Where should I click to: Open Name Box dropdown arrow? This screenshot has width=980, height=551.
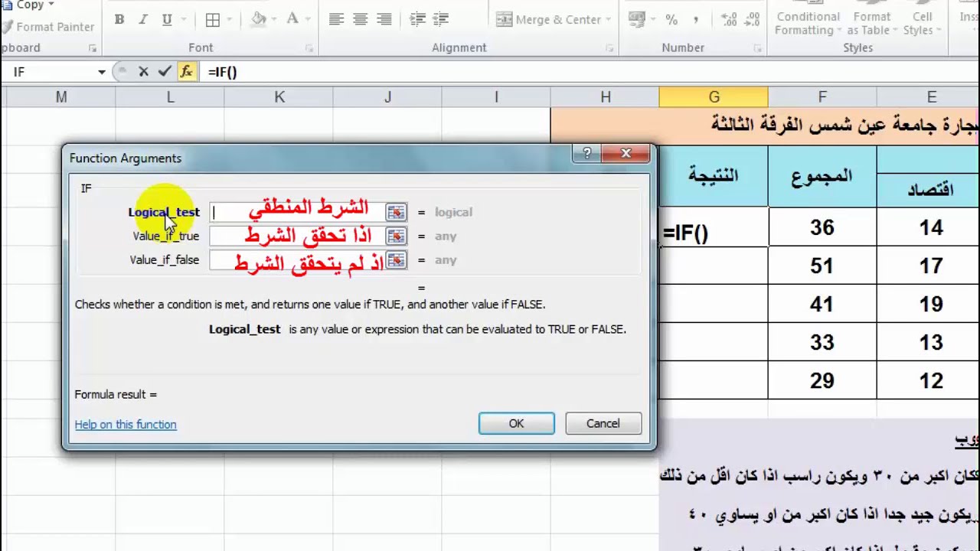point(101,72)
